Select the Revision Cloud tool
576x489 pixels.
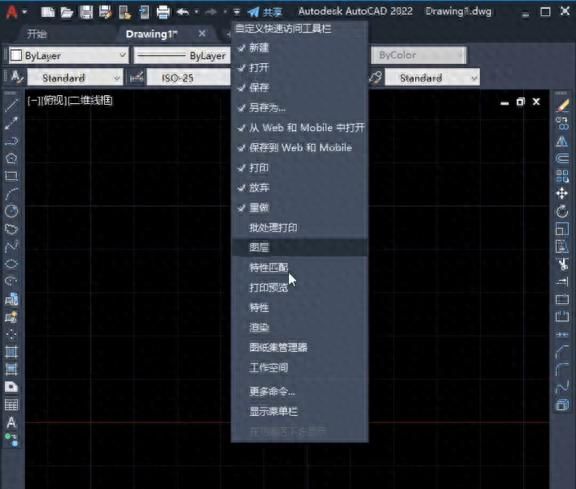pos(11,229)
